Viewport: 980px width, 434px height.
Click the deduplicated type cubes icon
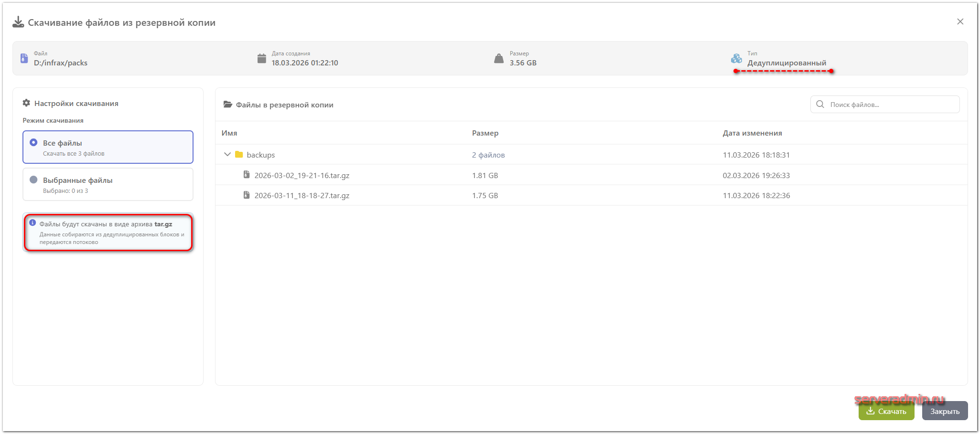736,58
